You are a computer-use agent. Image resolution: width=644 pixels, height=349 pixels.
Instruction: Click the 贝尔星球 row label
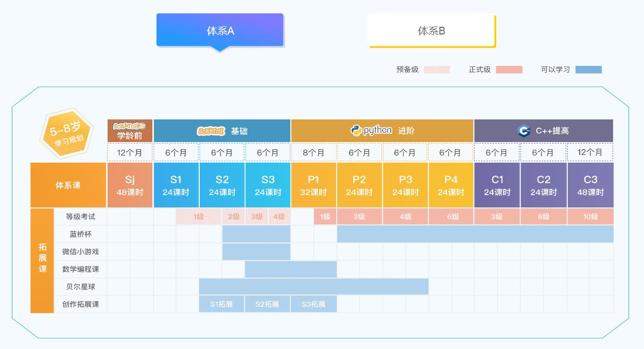pos(80,286)
